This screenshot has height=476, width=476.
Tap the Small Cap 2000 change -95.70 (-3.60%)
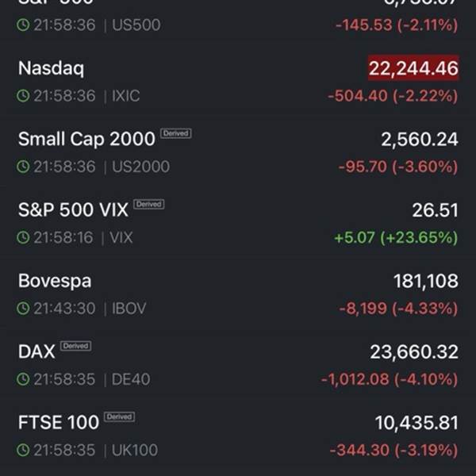[x=397, y=167]
